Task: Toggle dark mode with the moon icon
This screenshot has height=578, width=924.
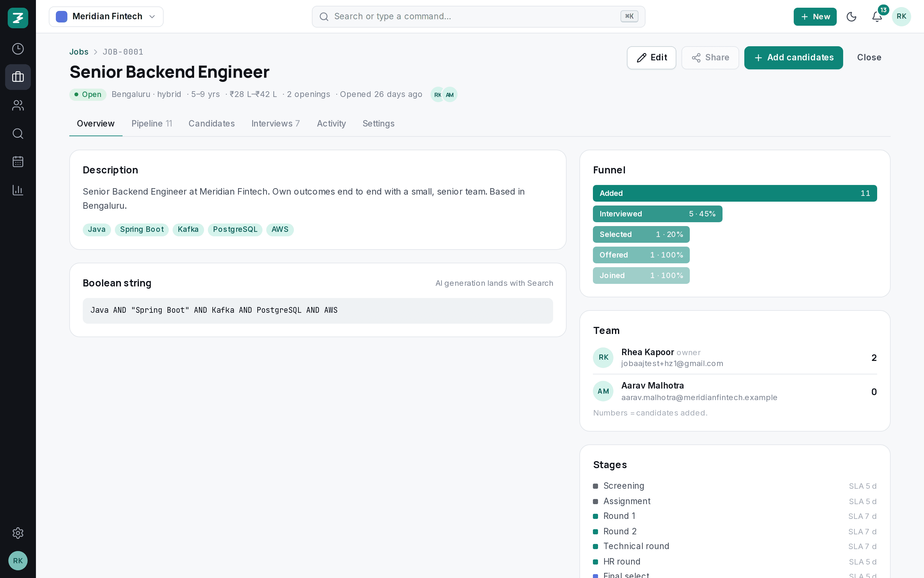Action: (x=851, y=16)
